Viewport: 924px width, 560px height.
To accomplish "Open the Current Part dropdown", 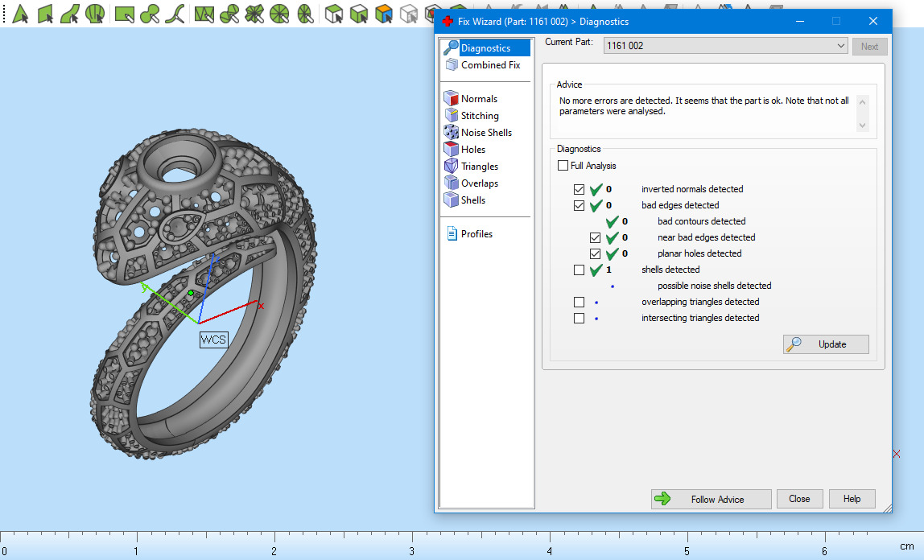I will click(725, 46).
